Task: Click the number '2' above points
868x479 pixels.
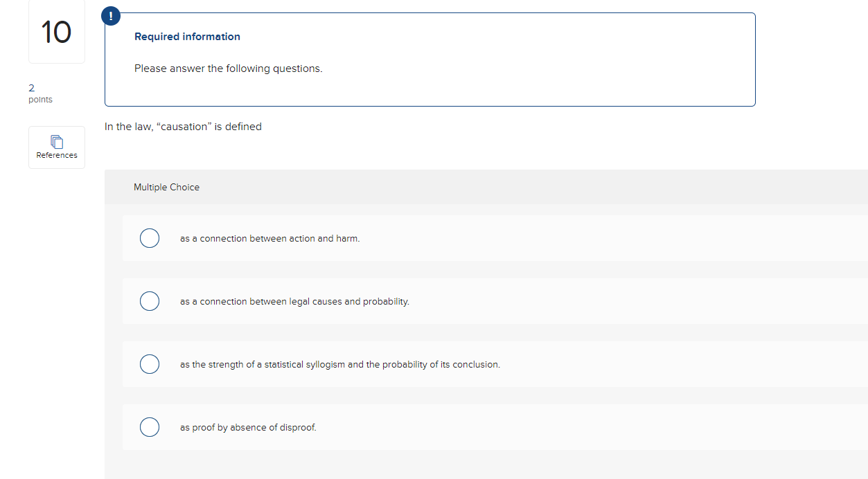Action: click(31, 88)
